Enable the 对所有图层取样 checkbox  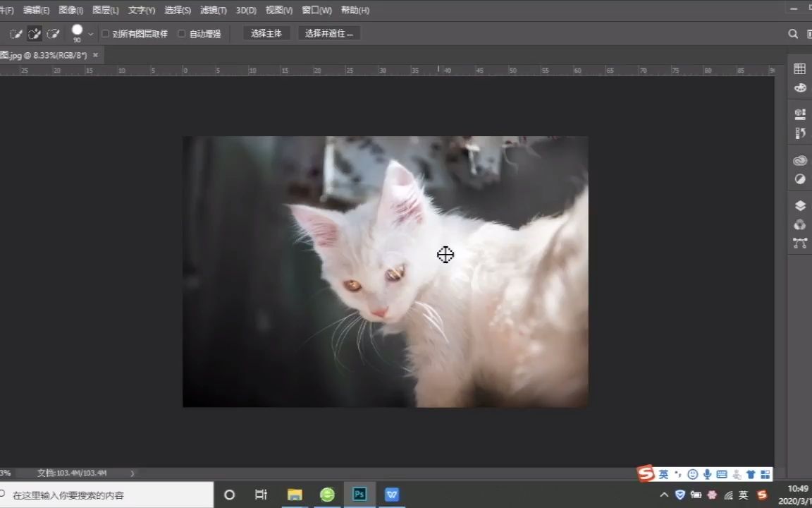(106, 33)
